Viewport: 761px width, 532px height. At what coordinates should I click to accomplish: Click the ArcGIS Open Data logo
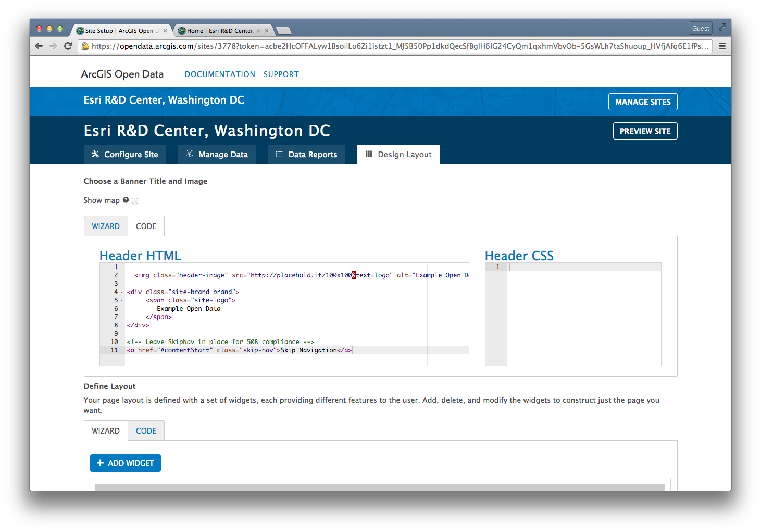122,74
